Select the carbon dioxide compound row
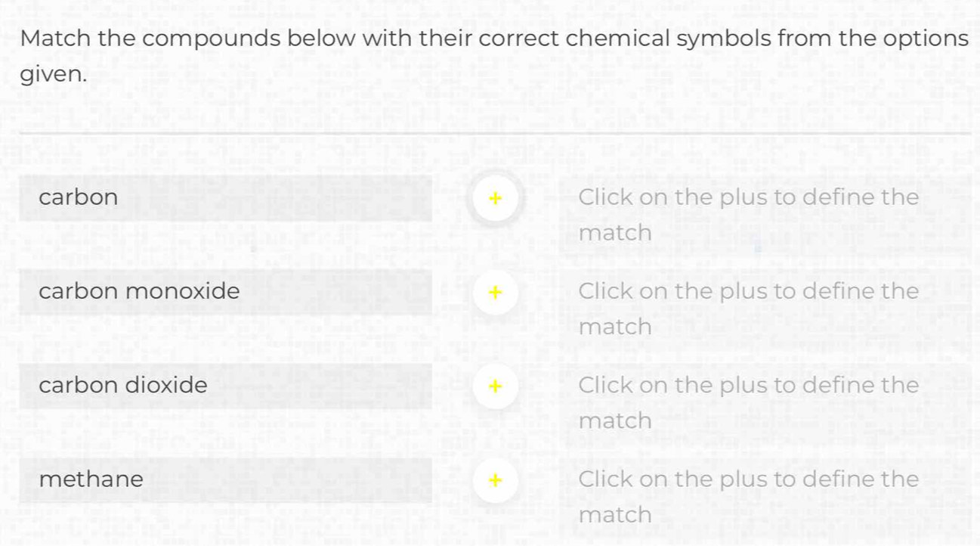This screenshot has height=546, width=980. [225, 386]
